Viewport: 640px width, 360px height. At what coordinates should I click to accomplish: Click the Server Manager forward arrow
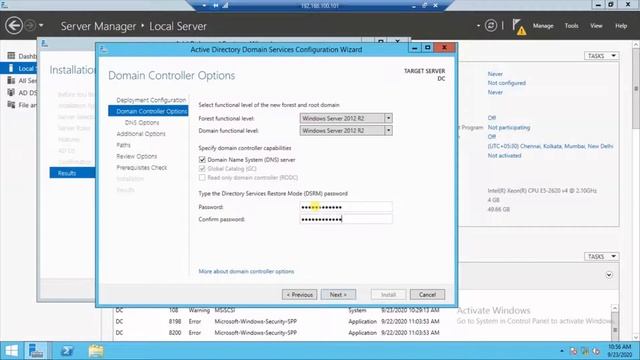click(30, 26)
